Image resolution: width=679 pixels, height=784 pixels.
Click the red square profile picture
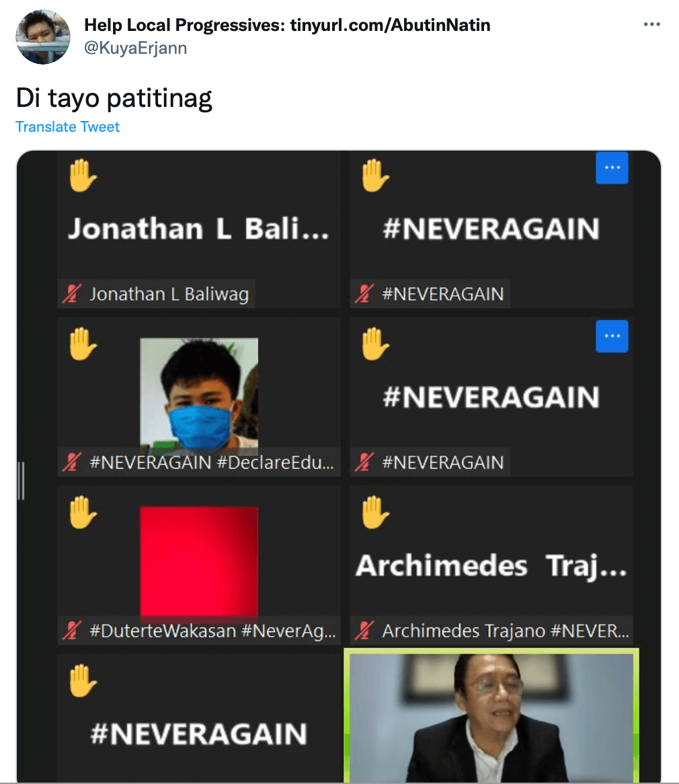coord(199,561)
